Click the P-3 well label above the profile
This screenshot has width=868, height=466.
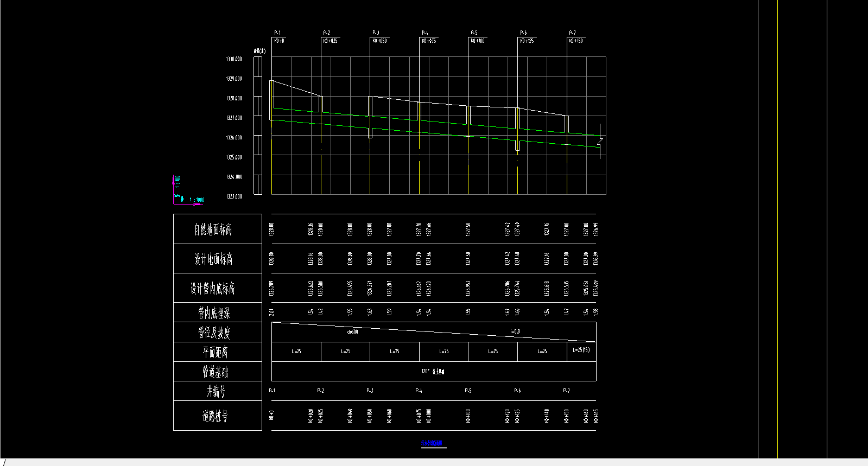tap(376, 33)
